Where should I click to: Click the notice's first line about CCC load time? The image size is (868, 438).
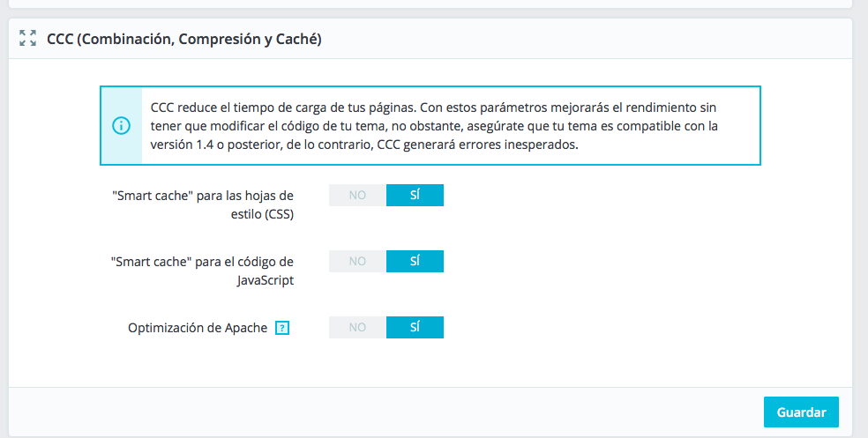click(x=432, y=107)
